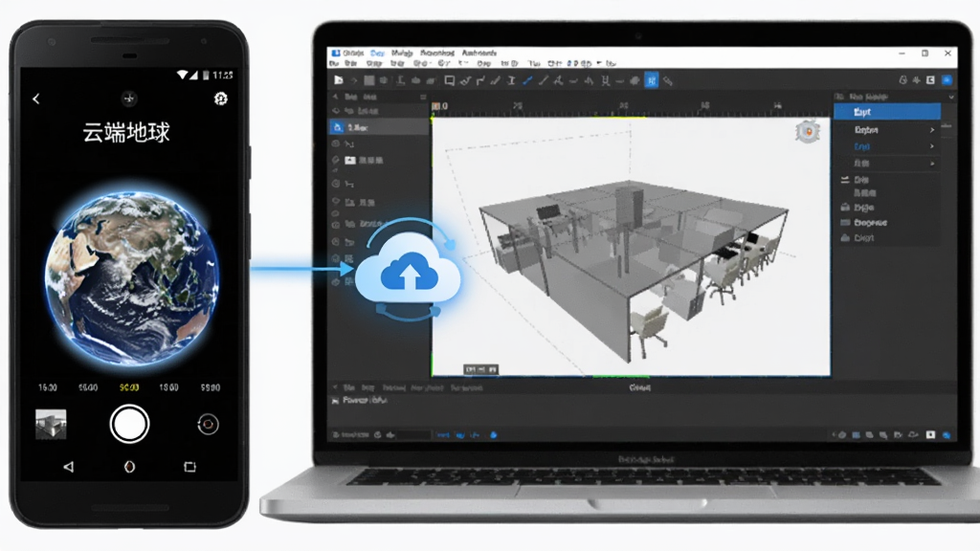The height and width of the screenshot is (551, 980).
Task: Tap the Earth globe on the phone
Action: (132, 277)
